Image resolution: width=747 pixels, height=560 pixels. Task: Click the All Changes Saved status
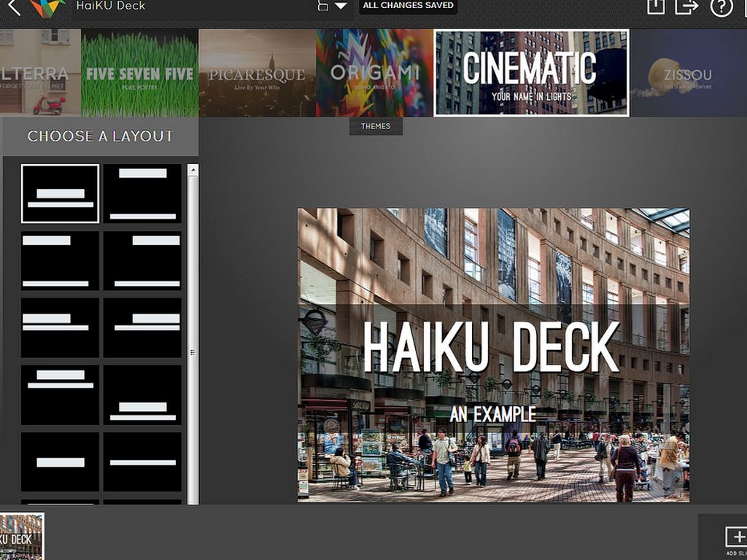[409, 5]
